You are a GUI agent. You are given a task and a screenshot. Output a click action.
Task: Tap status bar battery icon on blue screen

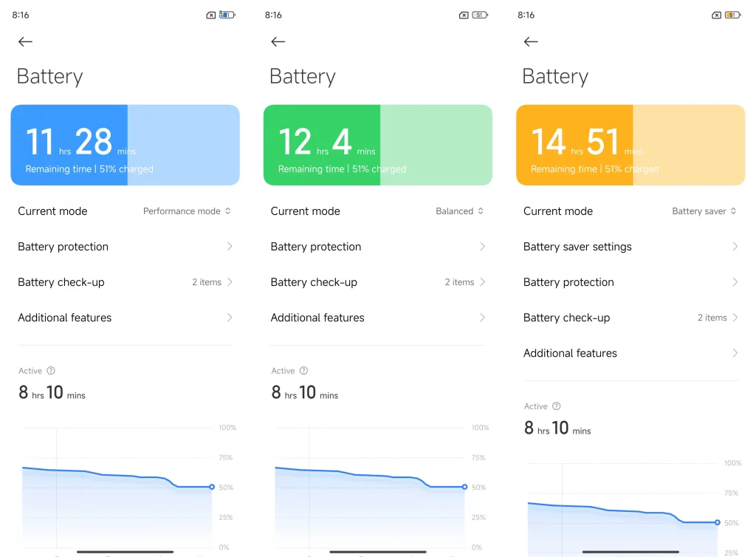227,15
